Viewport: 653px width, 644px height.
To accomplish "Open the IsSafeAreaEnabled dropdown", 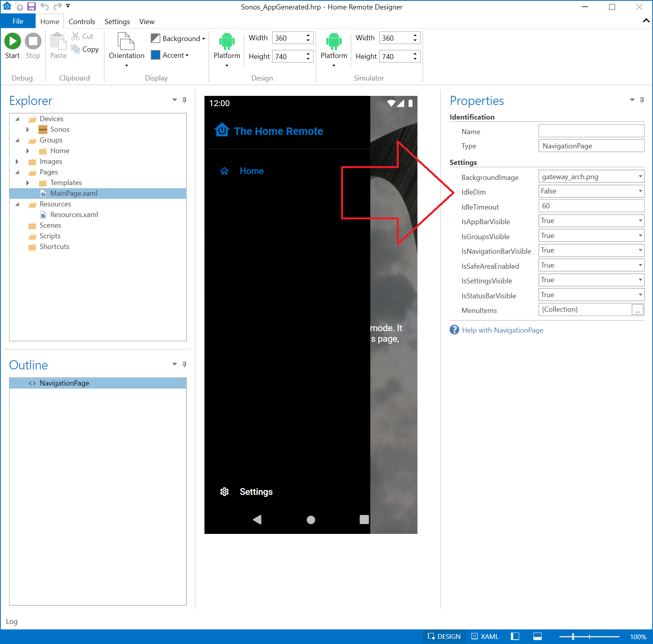I will (640, 265).
